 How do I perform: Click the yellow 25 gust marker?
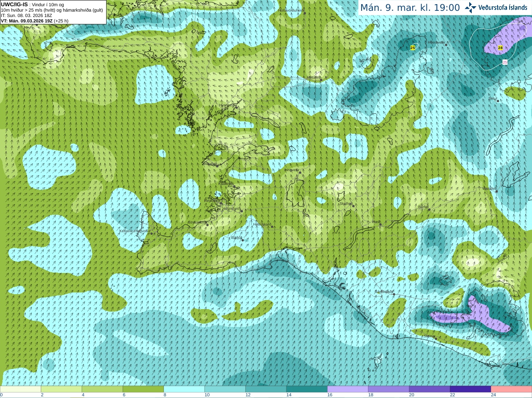412,48
